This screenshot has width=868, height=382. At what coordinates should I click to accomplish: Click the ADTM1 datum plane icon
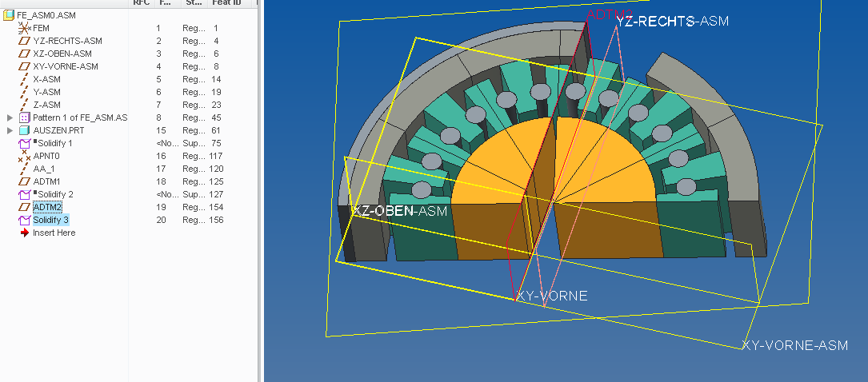point(24,181)
